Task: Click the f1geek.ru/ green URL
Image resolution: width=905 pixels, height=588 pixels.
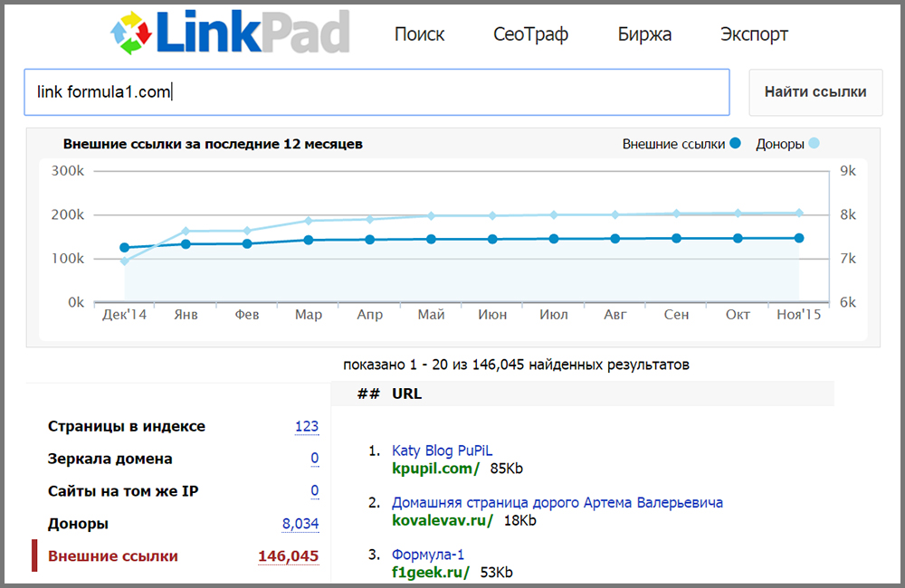Action: [429, 572]
